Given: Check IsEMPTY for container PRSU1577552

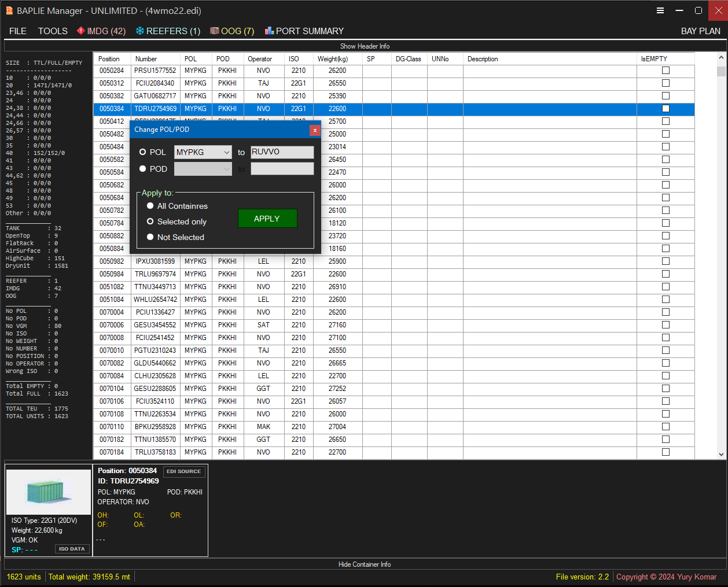Looking at the screenshot, I should point(666,70).
